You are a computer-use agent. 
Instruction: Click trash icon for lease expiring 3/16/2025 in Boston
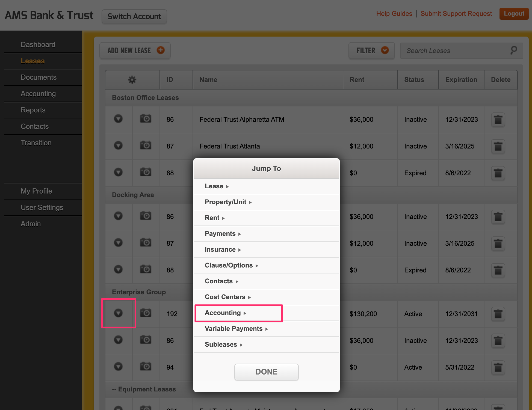pos(498,146)
